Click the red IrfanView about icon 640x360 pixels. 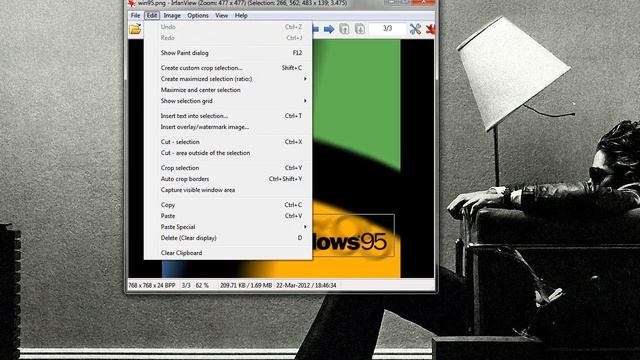click(430, 29)
